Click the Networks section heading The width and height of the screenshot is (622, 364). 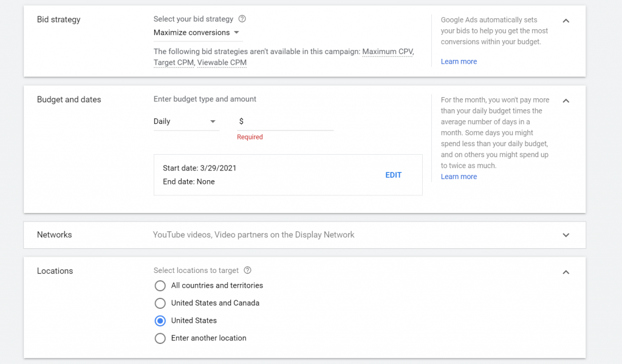(54, 235)
